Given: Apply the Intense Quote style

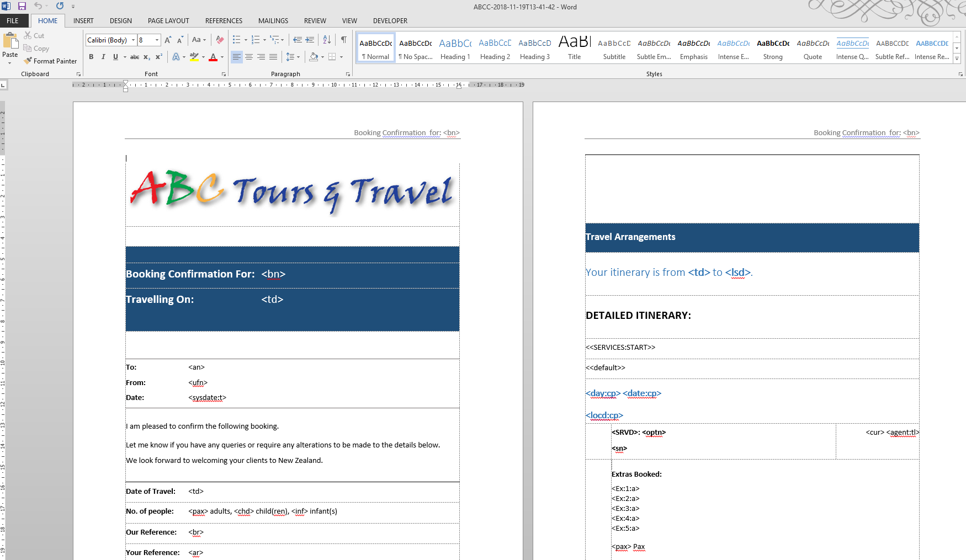Looking at the screenshot, I should pos(852,48).
